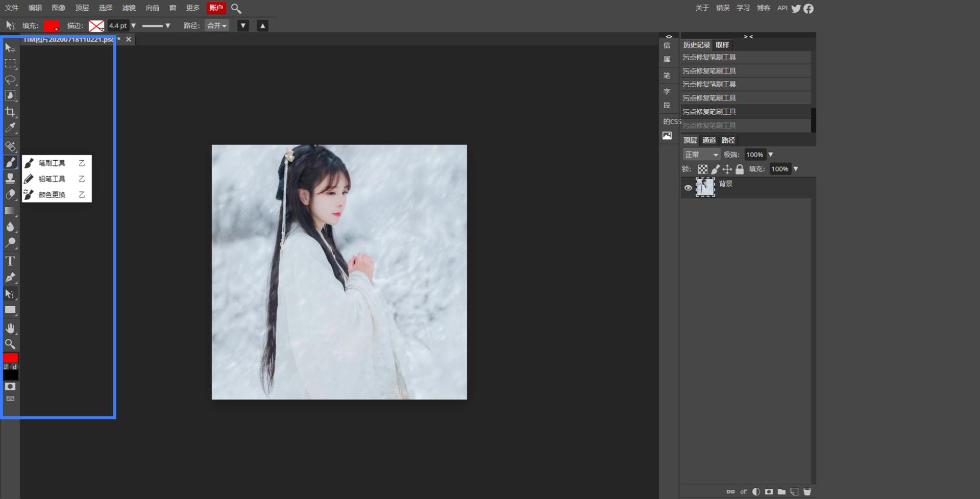Activate the Type (T) tool

(10, 261)
